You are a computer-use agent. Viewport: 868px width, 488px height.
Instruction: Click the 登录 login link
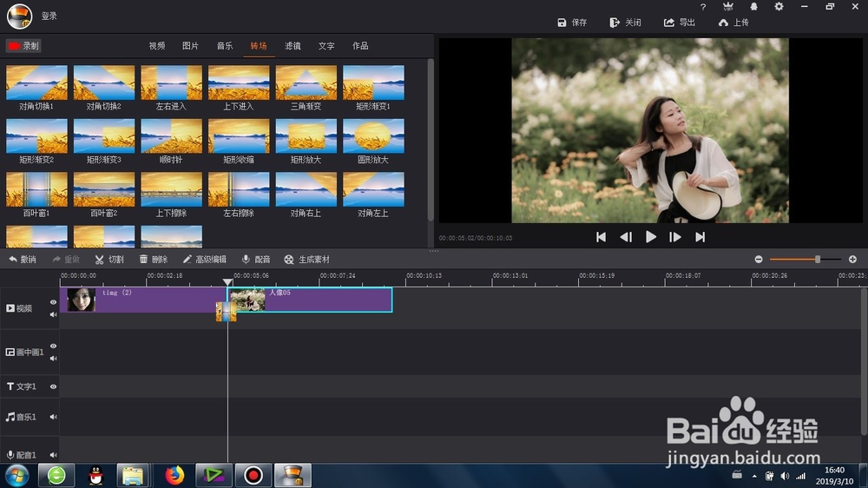(x=49, y=16)
